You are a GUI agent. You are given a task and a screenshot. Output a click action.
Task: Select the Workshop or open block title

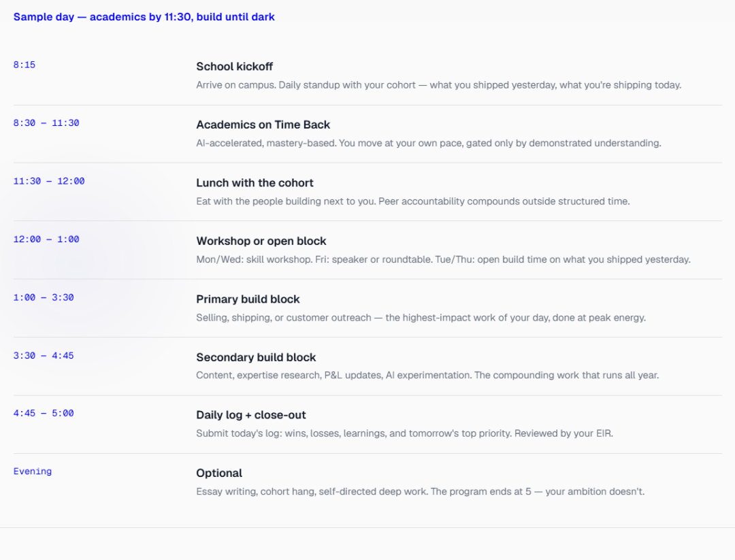[x=261, y=241]
